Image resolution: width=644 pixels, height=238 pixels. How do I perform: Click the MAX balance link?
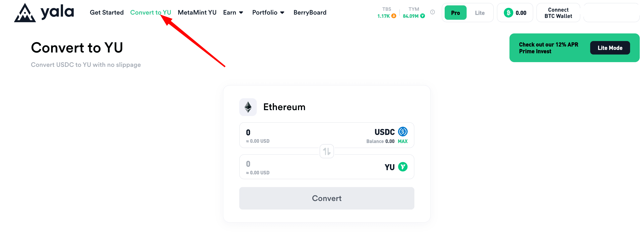pos(402,141)
